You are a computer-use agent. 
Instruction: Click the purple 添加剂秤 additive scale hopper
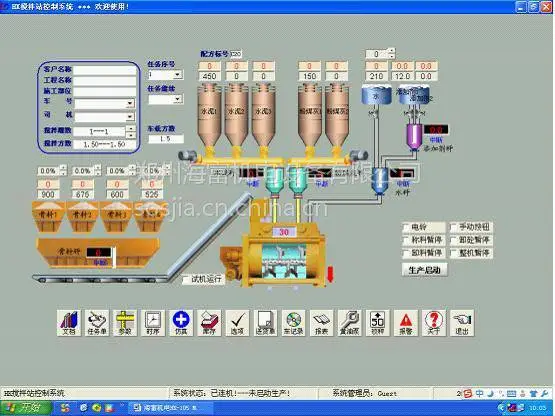[x=413, y=136]
